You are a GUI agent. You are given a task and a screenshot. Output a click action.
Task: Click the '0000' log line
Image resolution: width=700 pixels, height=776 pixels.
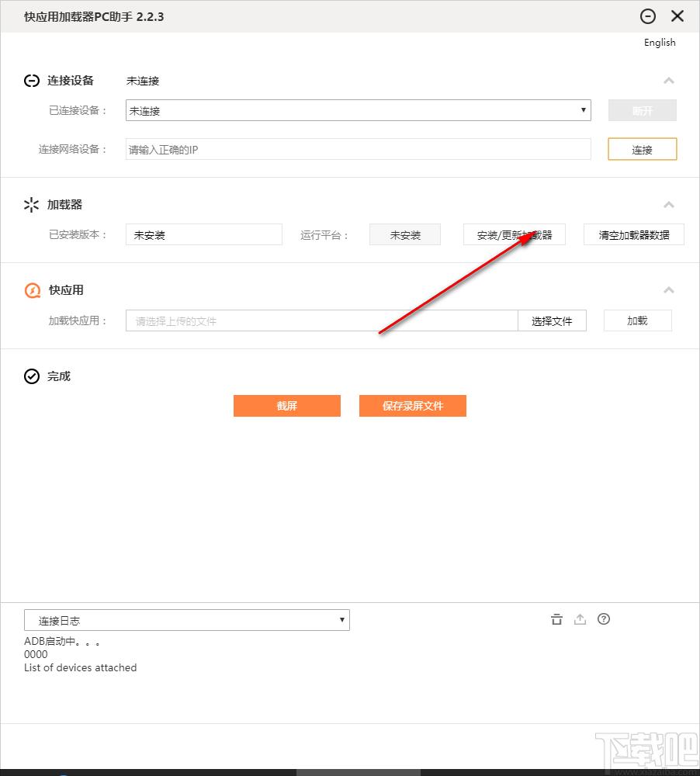[36, 654]
